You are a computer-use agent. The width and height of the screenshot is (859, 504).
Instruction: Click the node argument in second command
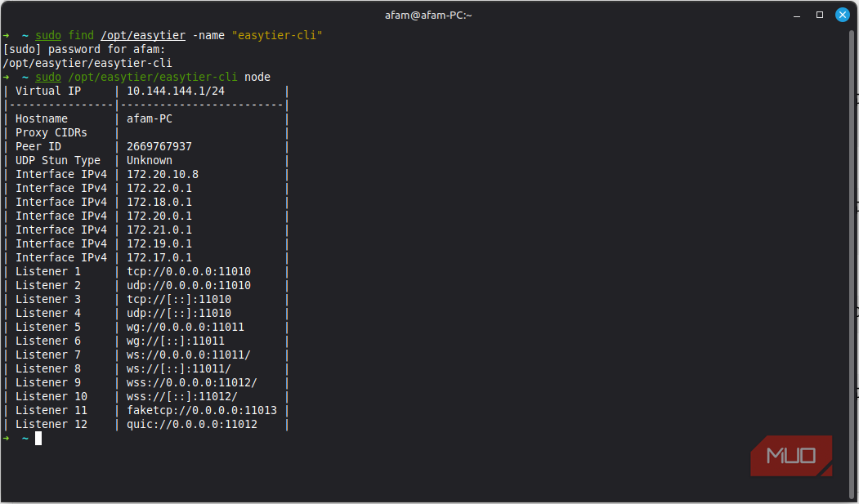[257, 77]
